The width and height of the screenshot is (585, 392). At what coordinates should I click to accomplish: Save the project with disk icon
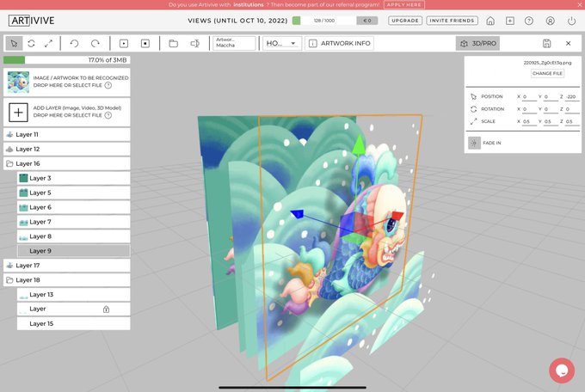coord(546,43)
